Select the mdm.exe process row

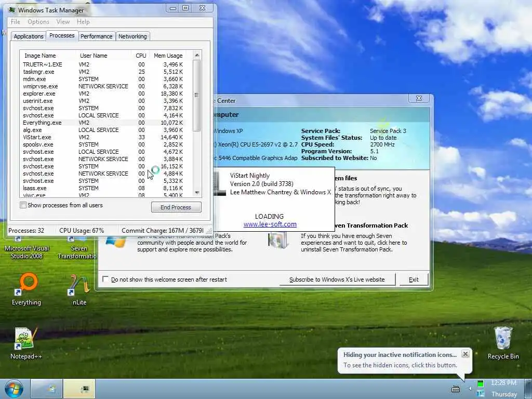pos(103,79)
